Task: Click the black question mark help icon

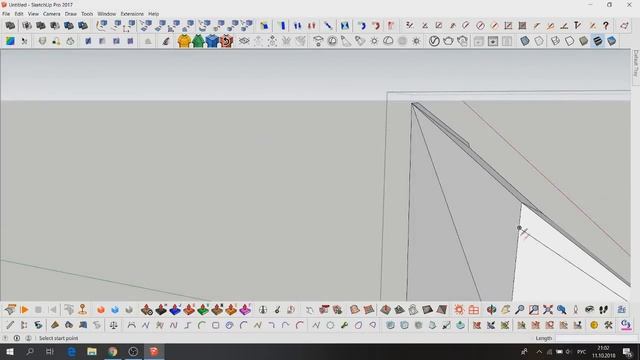Action: [606, 26]
